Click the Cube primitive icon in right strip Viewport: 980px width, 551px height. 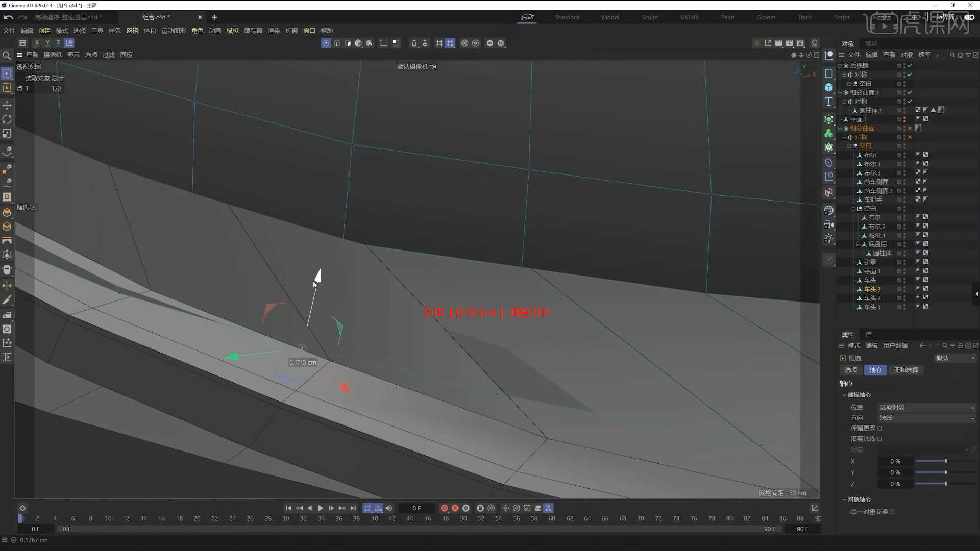coord(829,87)
